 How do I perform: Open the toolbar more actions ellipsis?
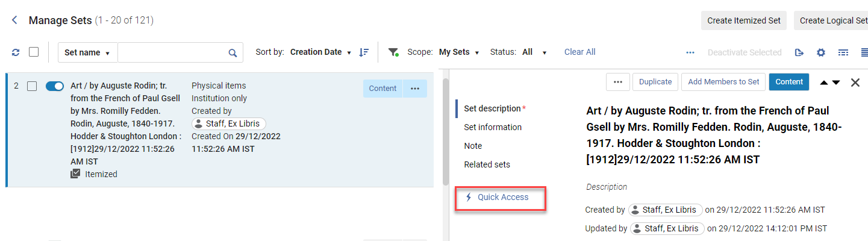[x=690, y=52]
